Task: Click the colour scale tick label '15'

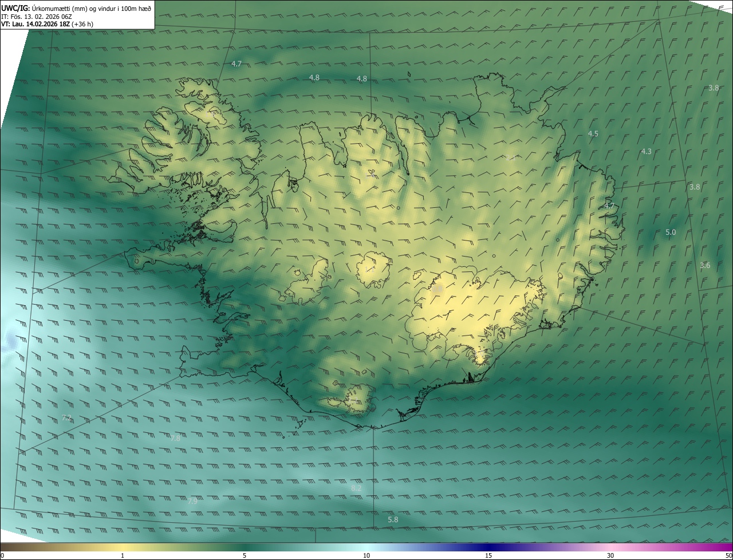Action: click(x=488, y=555)
